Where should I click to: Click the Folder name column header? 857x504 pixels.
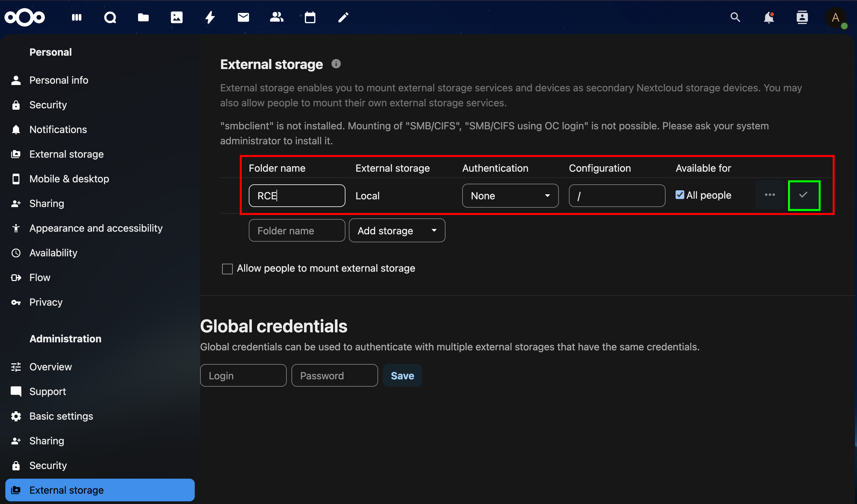coord(277,168)
